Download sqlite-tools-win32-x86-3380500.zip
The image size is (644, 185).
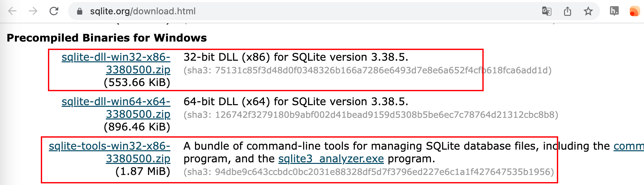(x=109, y=152)
